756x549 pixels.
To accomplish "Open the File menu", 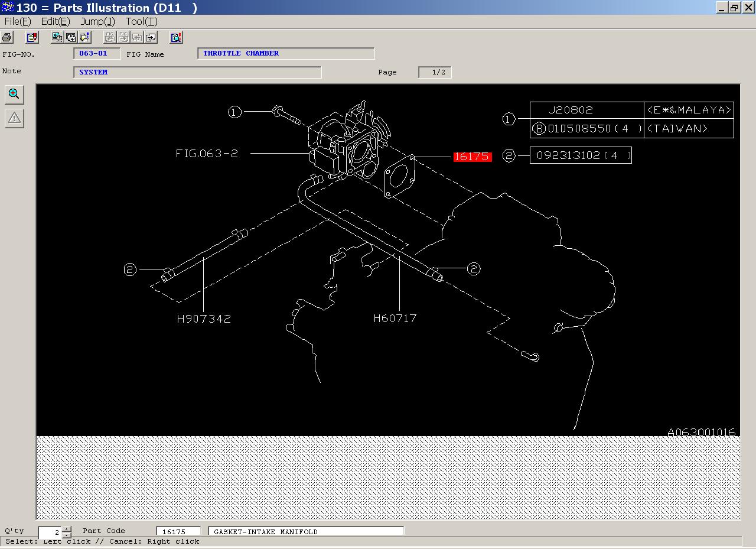I will coord(18,21).
